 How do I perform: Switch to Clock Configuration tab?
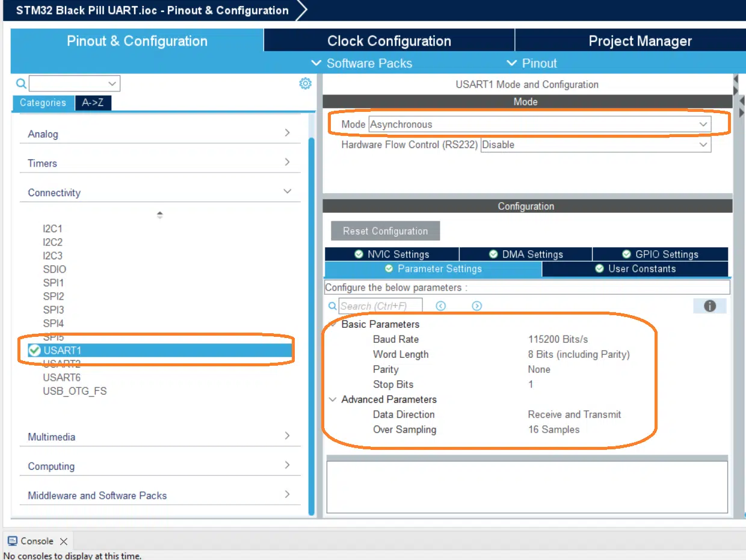(389, 41)
